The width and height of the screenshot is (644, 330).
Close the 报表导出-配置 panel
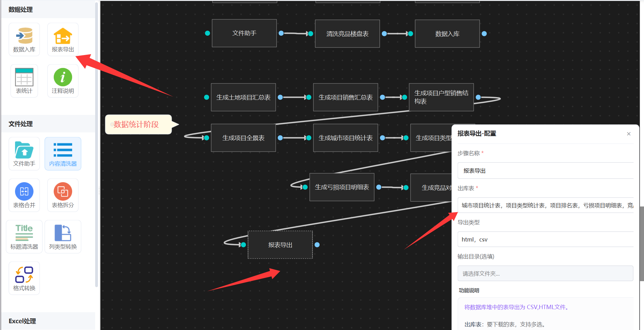629,134
